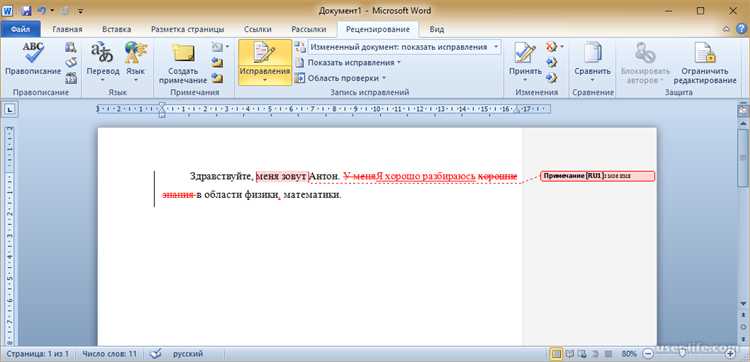Open the Тезаурус thesaurus icon
This screenshot has width=750, height=362.
click(x=71, y=63)
